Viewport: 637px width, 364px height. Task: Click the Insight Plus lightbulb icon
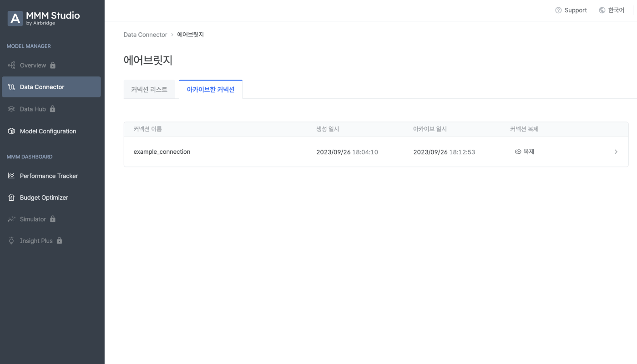point(11,241)
